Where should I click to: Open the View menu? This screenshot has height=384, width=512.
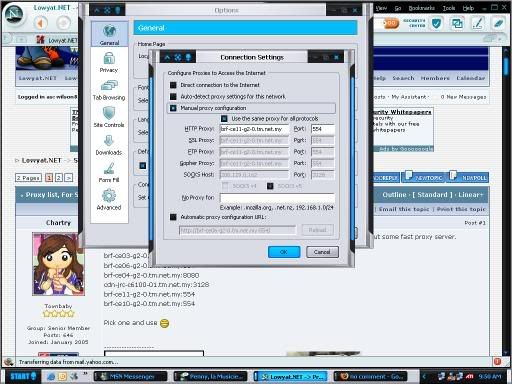point(381,8)
